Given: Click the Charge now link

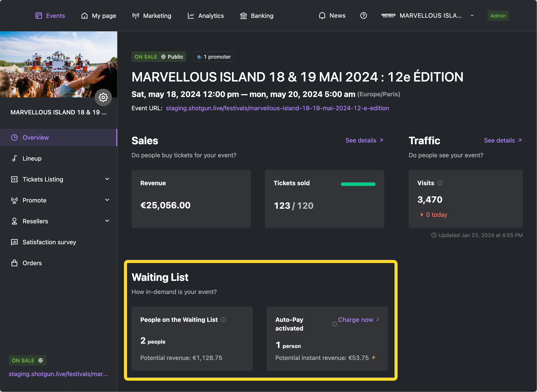Looking at the screenshot, I should (x=359, y=320).
